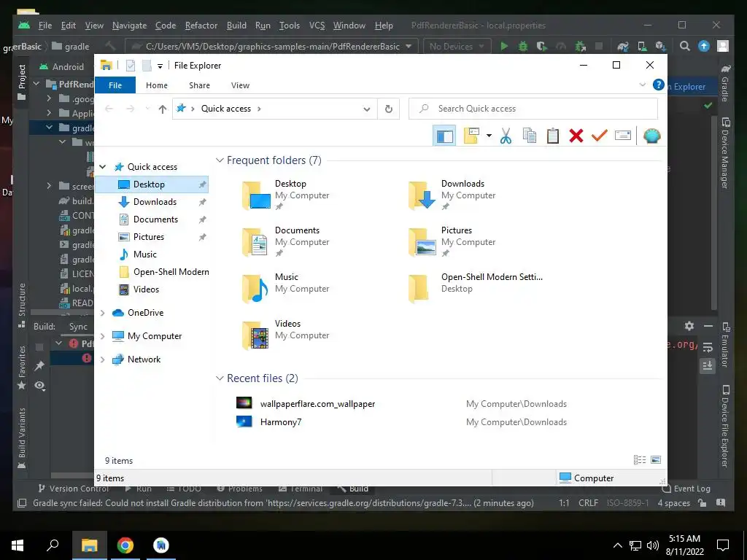Open the address bar history dropdown
This screenshot has height=560, width=747.
pos(367,109)
